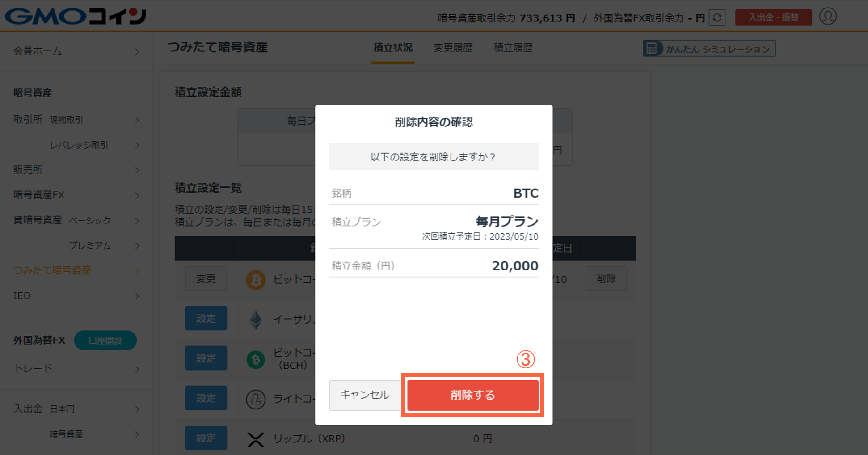The image size is (868, 455).
Task: Confirm with 削除する button
Action: click(472, 395)
